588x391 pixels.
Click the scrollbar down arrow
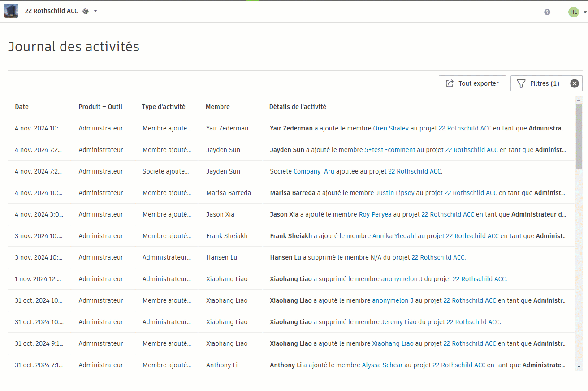pos(579,367)
